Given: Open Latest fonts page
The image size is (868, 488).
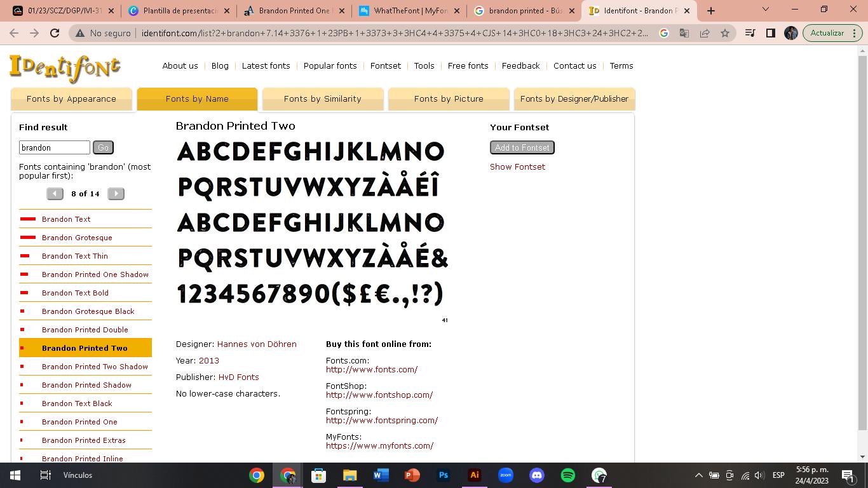Looking at the screenshot, I should click(x=266, y=66).
